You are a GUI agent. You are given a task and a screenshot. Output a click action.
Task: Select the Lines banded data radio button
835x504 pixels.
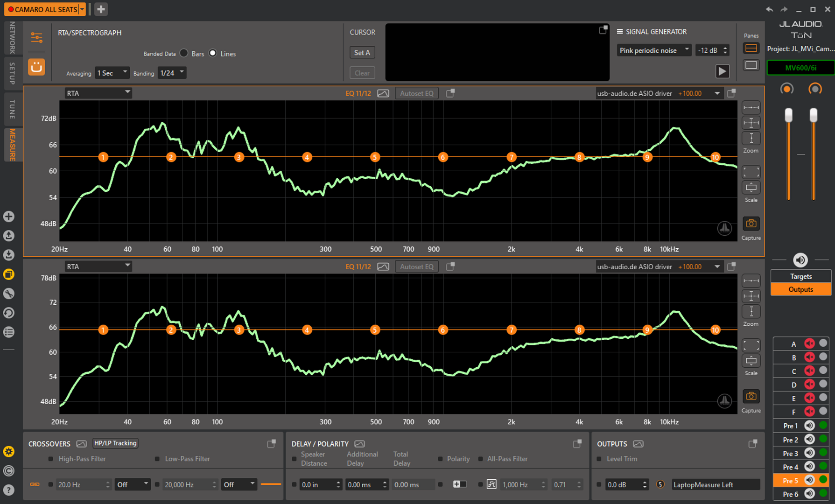click(x=213, y=53)
